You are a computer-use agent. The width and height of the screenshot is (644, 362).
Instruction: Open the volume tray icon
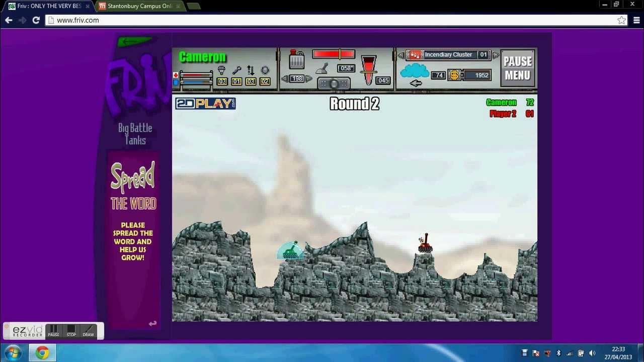[592, 353]
